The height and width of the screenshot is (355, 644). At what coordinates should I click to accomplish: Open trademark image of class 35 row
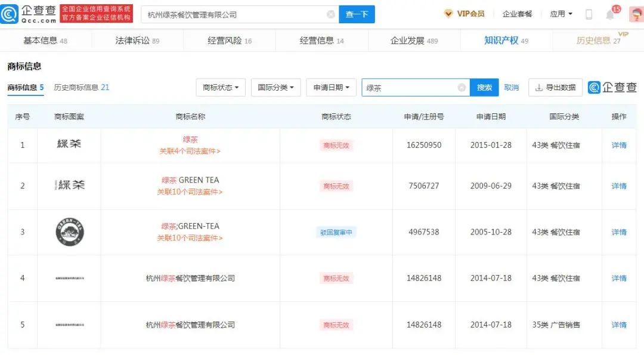pyautogui.click(x=70, y=325)
